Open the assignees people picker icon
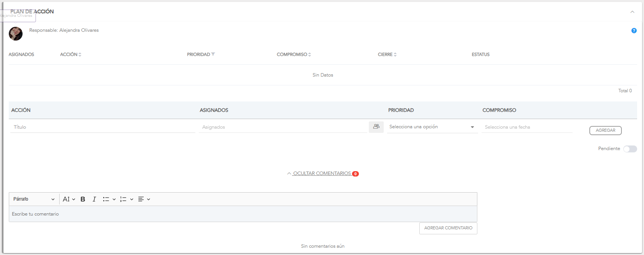This screenshot has height=255, width=644. [376, 127]
